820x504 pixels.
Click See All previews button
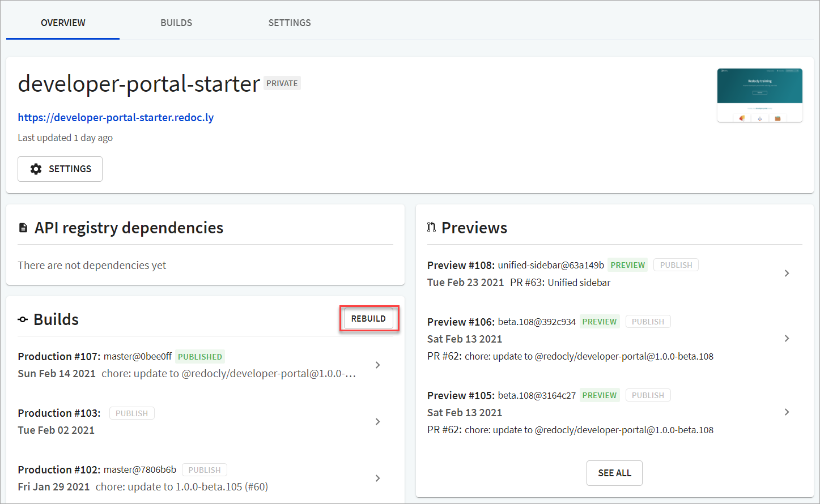(614, 473)
